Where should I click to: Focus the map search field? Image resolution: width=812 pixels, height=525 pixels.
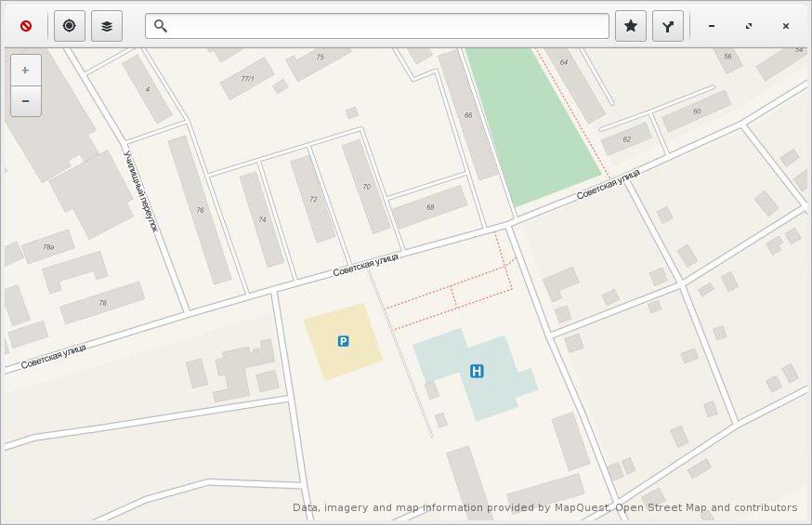(377, 26)
